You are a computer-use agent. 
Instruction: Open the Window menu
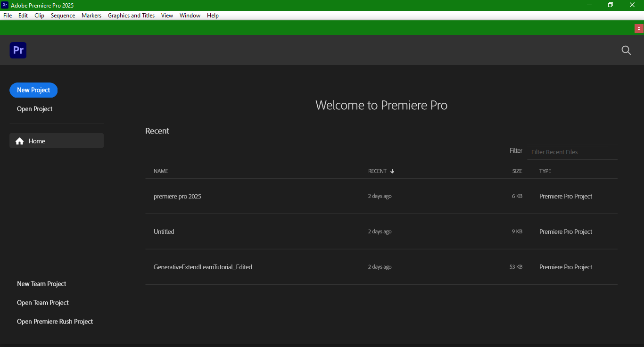click(x=190, y=16)
